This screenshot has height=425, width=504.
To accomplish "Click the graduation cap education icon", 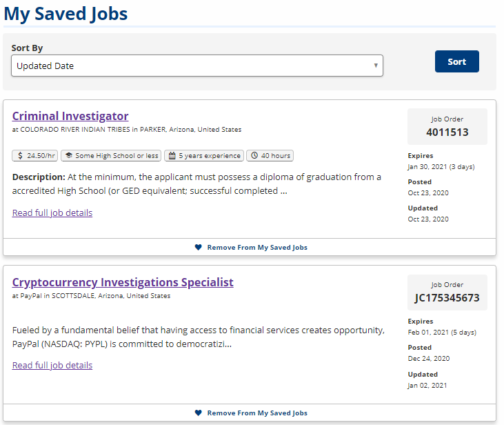I will [68, 155].
